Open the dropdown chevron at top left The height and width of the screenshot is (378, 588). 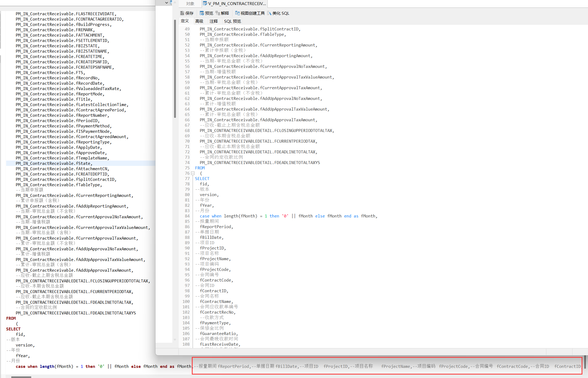click(x=166, y=2)
